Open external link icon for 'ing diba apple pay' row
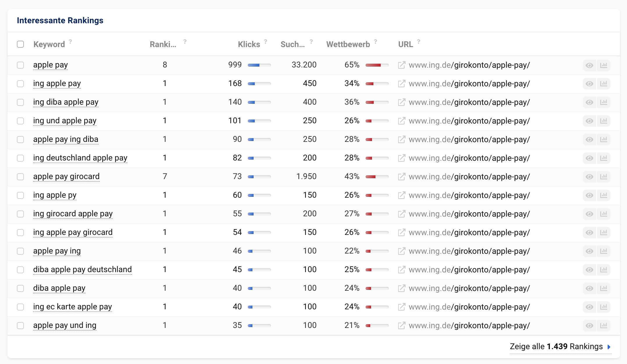The width and height of the screenshot is (627, 364). (x=402, y=102)
